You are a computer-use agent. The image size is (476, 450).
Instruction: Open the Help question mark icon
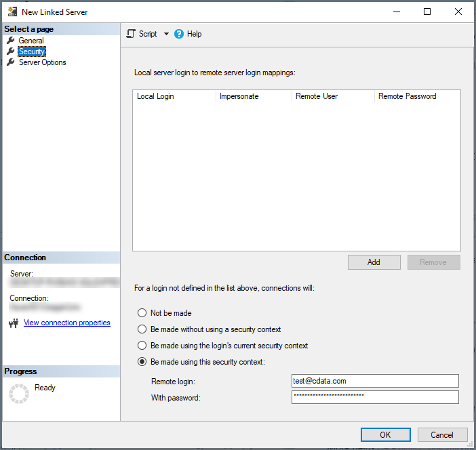[179, 34]
